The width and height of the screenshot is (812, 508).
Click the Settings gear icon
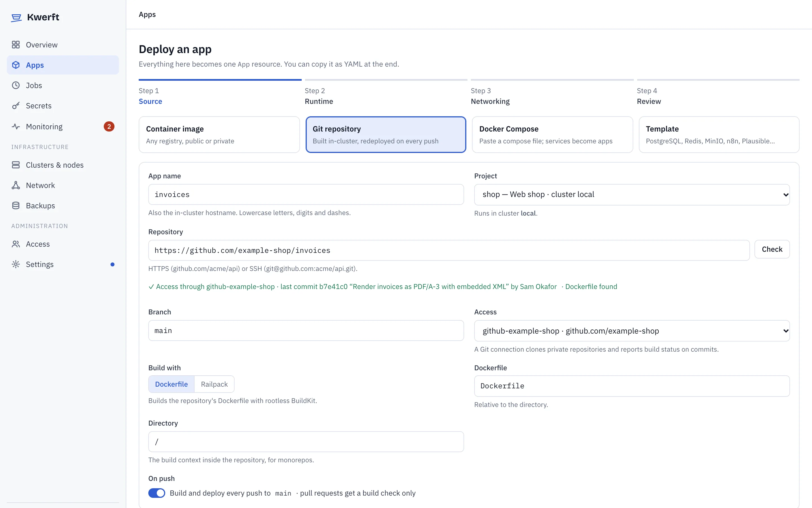[16, 264]
